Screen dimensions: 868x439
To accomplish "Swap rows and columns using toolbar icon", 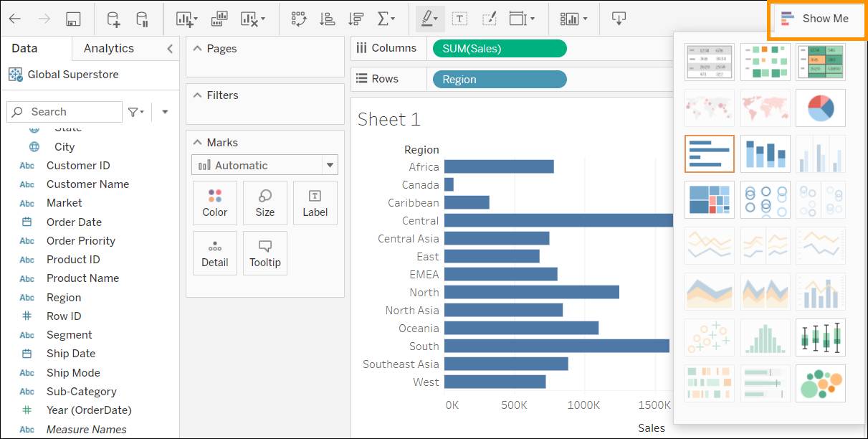I will click(299, 19).
